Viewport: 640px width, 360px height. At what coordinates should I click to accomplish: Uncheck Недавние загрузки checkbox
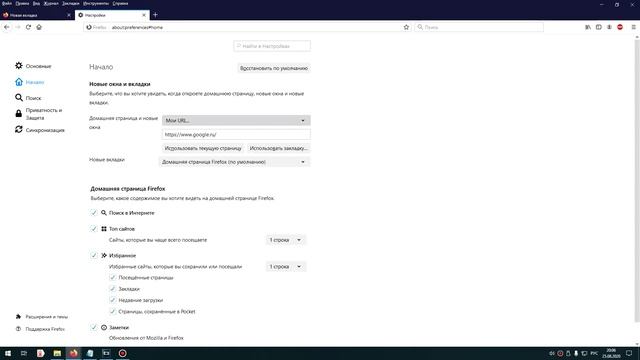pos(113,300)
